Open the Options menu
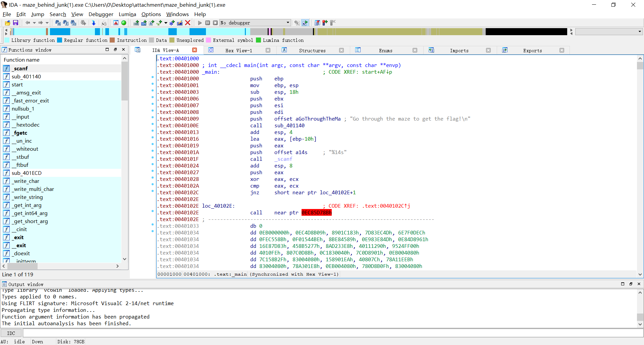 pos(151,14)
